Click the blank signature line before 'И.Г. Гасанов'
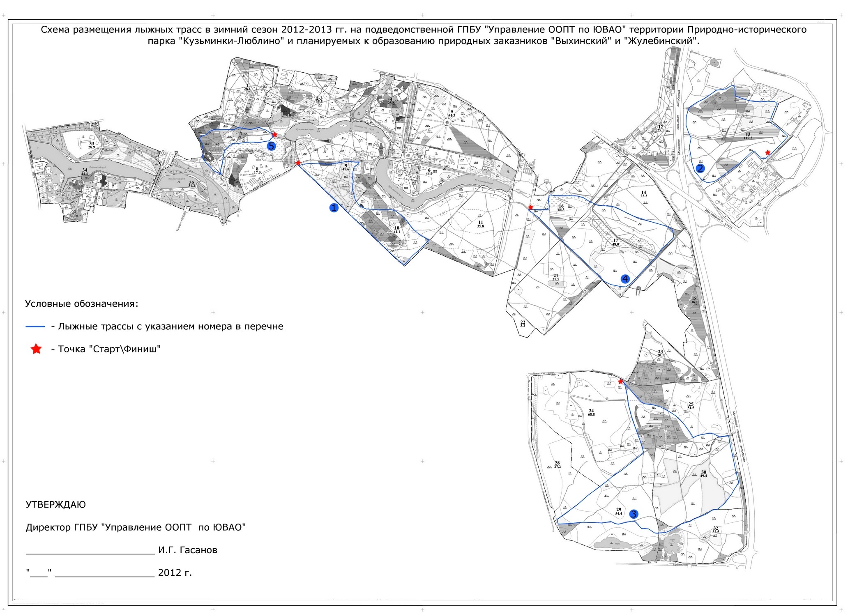The image size is (857, 616). (90, 554)
